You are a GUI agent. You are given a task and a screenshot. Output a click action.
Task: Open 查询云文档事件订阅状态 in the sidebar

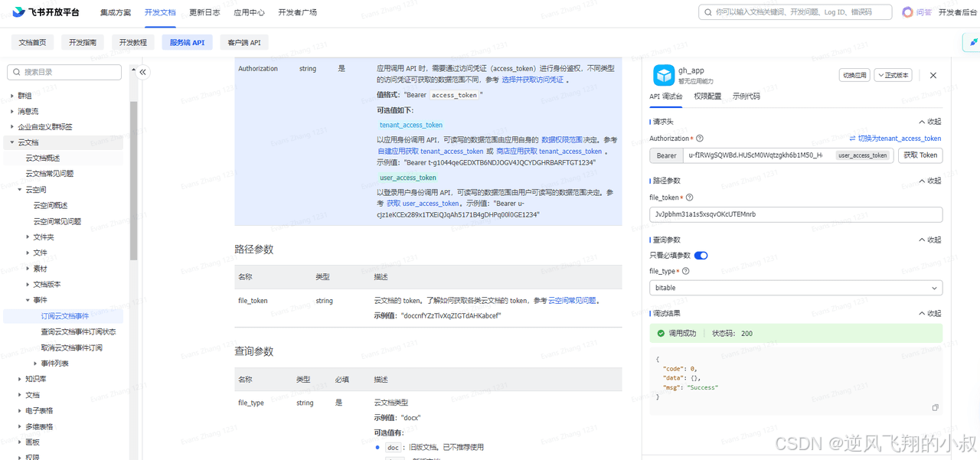coord(78,332)
